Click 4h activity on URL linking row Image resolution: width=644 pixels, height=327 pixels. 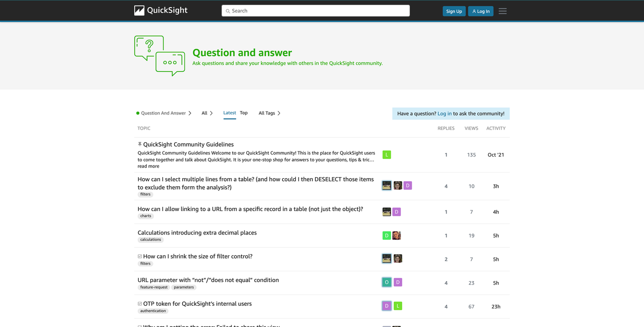[x=496, y=212]
